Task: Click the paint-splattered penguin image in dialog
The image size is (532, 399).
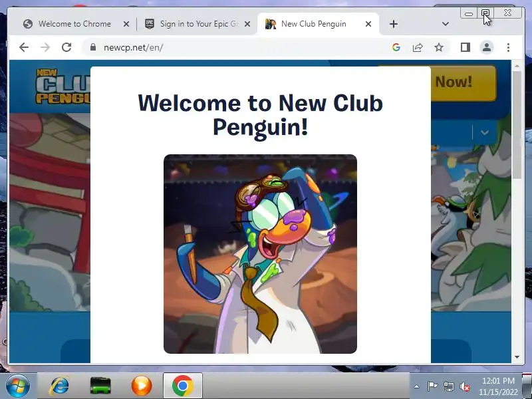Action: click(x=260, y=254)
